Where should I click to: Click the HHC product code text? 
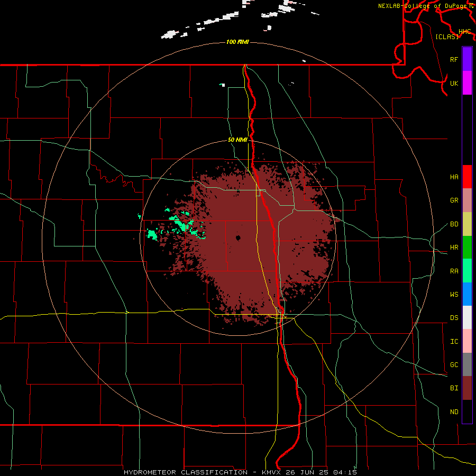[x=464, y=32]
